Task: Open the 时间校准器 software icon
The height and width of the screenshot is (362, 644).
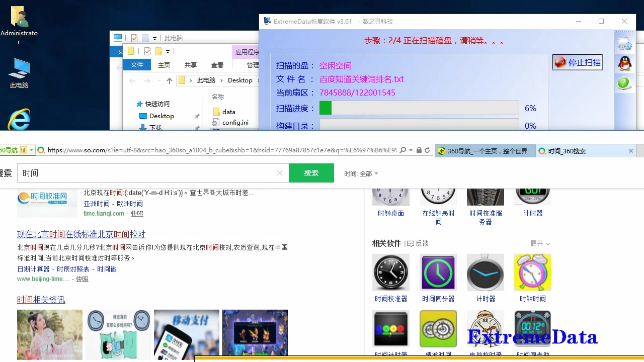Action: click(391, 273)
